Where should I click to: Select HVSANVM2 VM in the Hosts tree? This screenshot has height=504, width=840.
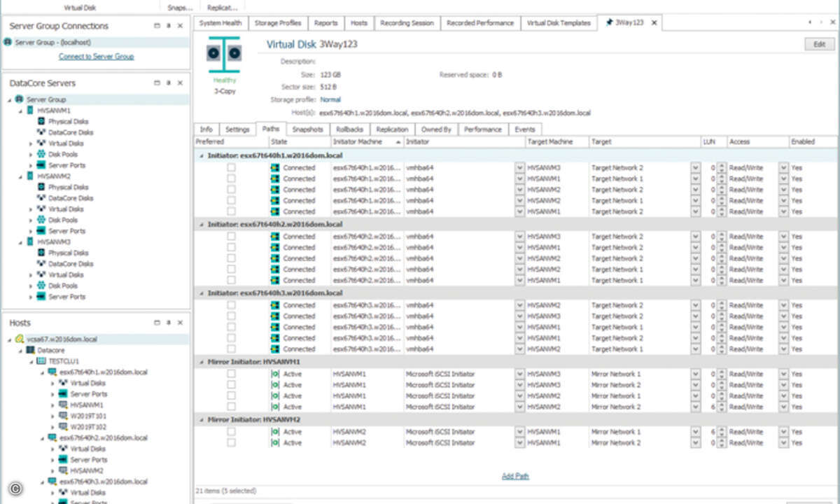point(87,470)
